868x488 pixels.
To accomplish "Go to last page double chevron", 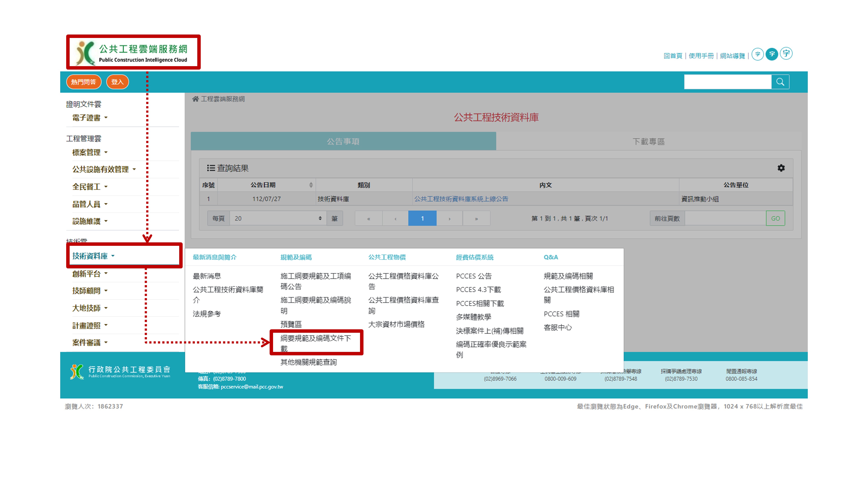I will pos(476,219).
